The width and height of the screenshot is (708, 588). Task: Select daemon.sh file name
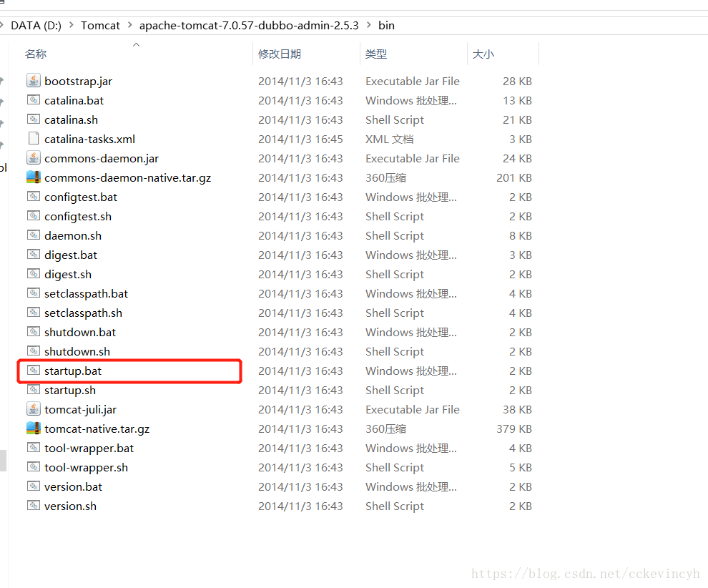point(73,236)
